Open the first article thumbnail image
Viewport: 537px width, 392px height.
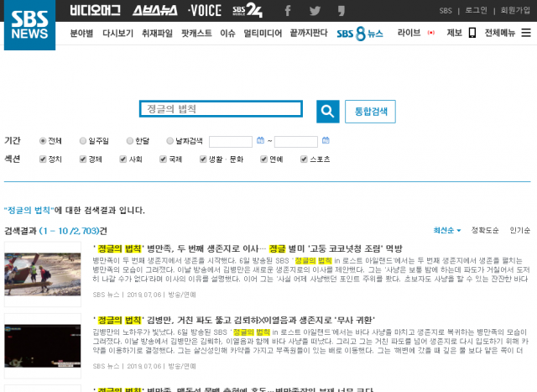click(x=43, y=273)
